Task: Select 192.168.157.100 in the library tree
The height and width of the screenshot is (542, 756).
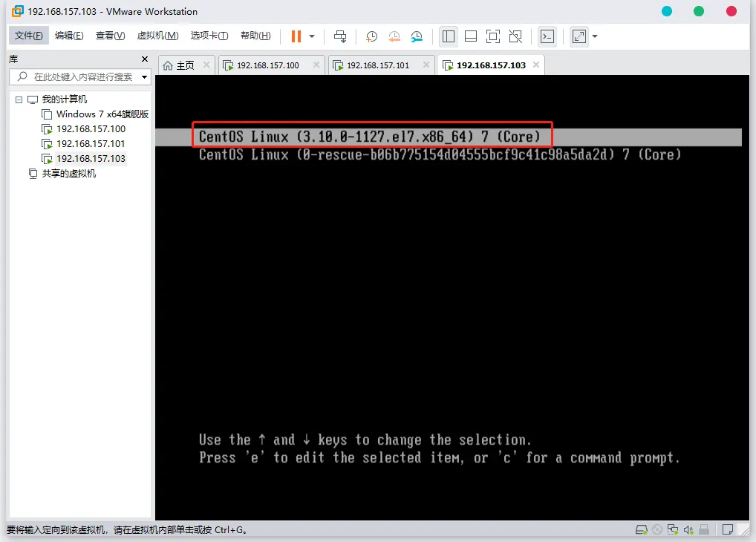Action: 91,129
